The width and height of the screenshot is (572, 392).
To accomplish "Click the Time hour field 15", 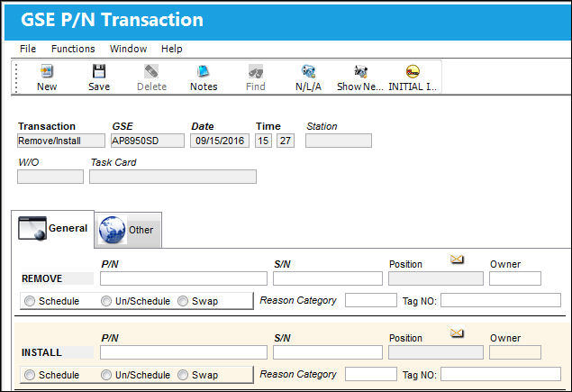I will pyautogui.click(x=263, y=141).
